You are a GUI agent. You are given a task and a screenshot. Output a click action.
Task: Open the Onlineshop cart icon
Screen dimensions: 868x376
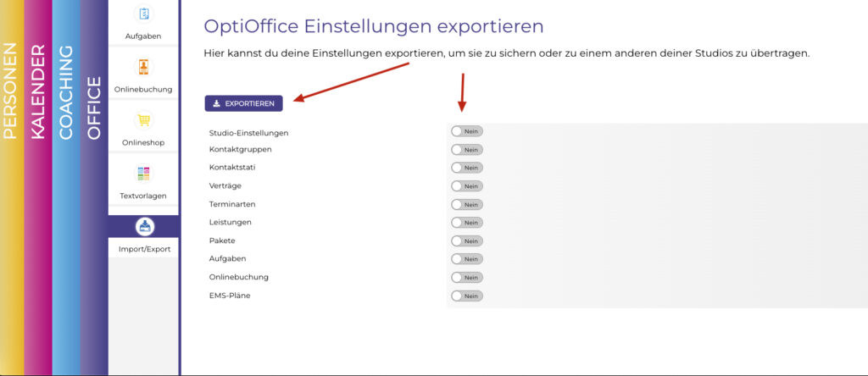pos(143,120)
